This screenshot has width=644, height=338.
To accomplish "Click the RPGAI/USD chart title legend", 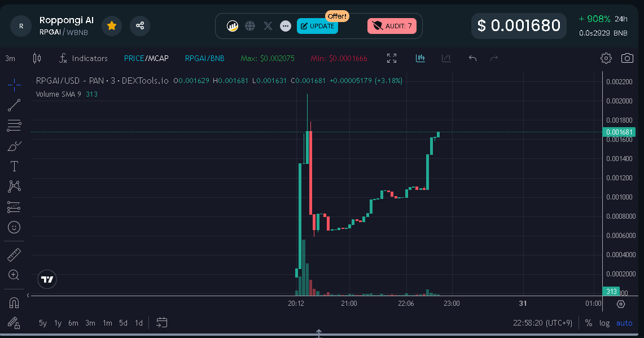I will point(102,81).
